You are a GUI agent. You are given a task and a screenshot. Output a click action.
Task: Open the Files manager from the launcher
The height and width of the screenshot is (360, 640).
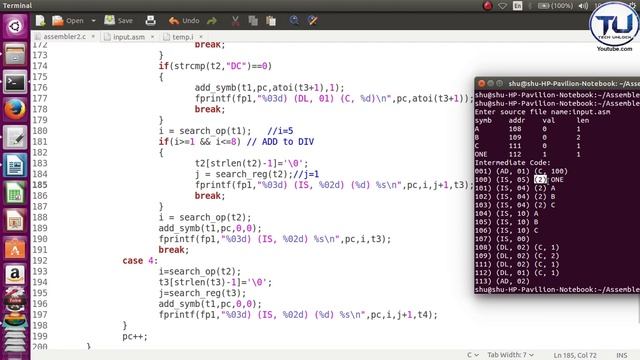pos(15,54)
